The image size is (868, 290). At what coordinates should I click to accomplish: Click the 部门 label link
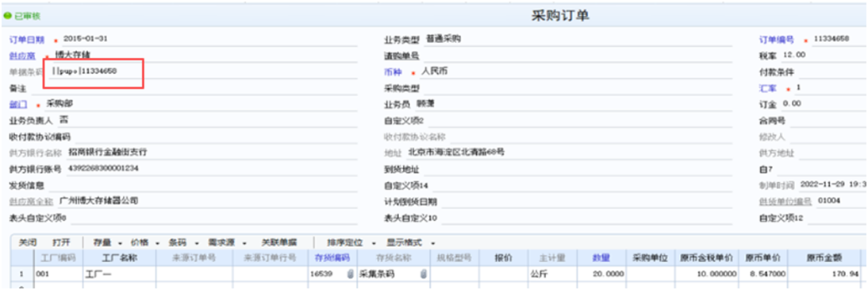tap(17, 104)
